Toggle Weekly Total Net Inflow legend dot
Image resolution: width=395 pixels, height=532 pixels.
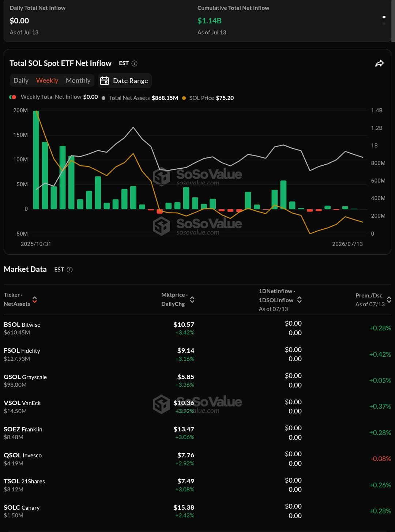point(13,97)
